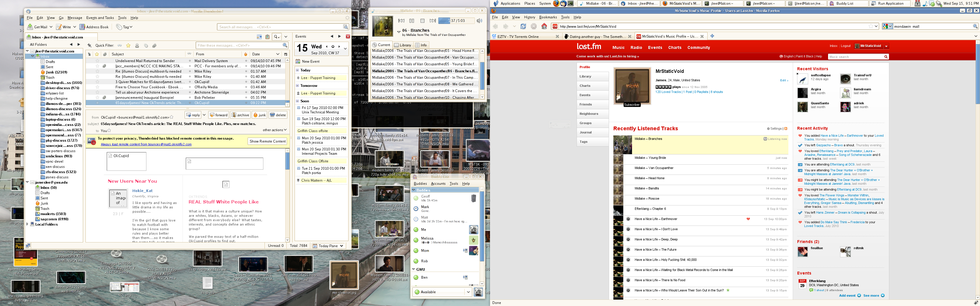Expand the Local Folders tree item
The height and width of the screenshot is (306, 980).
pyautogui.click(x=27, y=224)
